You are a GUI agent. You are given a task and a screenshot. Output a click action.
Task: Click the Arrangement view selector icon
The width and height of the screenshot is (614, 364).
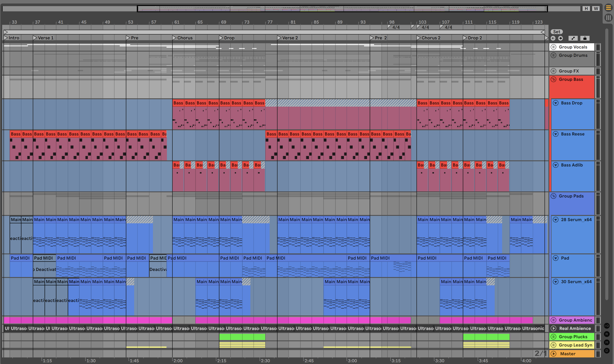coord(608,8)
